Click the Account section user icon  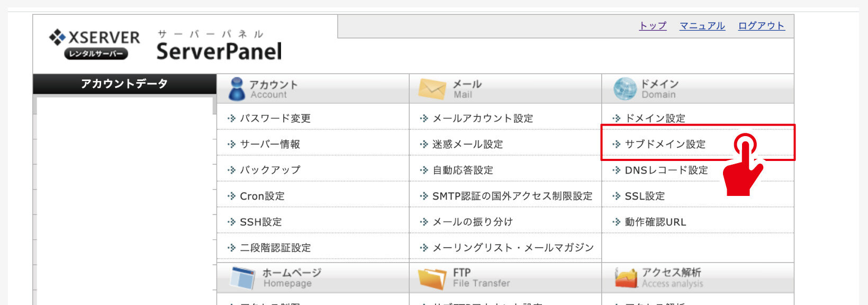point(237,89)
